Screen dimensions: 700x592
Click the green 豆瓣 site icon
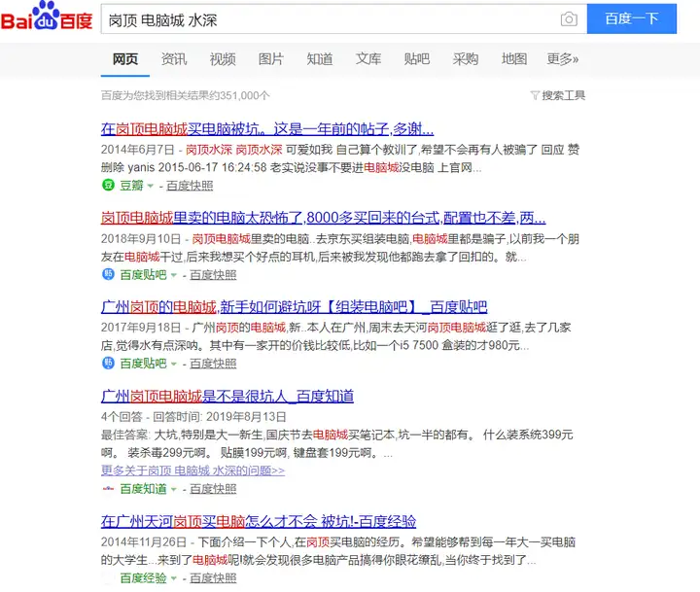(109, 185)
